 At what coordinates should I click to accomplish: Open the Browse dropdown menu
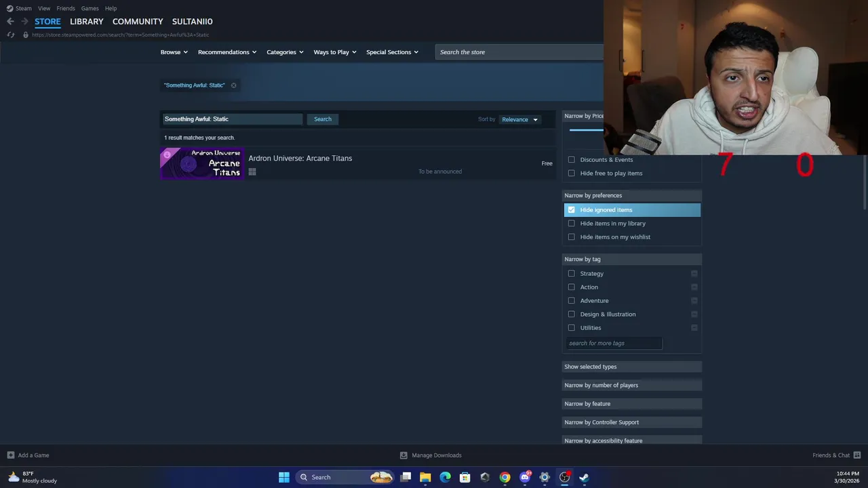pyautogui.click(x=174, y=52)
